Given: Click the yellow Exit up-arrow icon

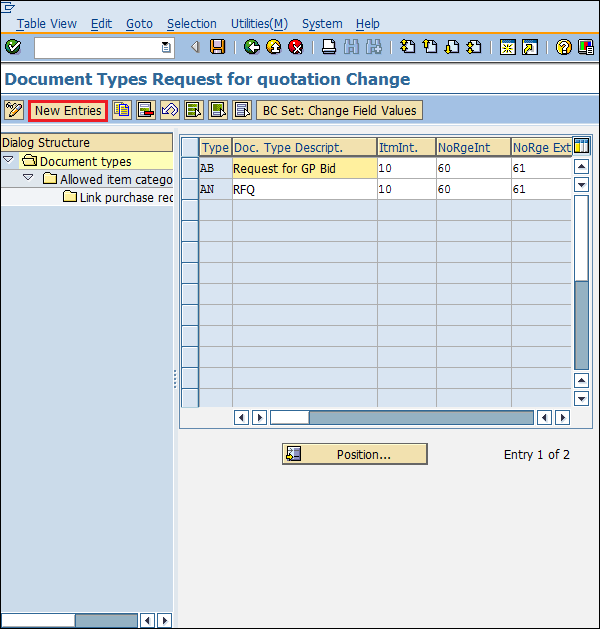Looking at the screenshot, I should pos(274,47).
